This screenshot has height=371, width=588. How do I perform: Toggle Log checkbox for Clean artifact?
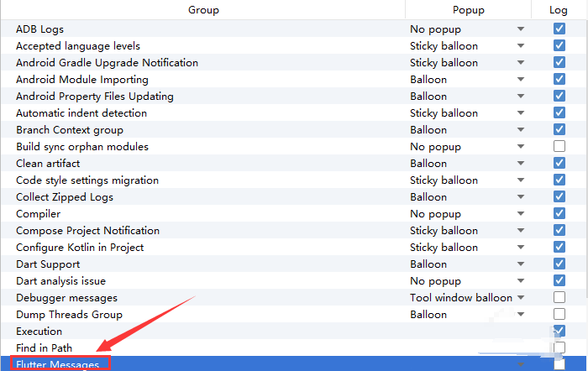(x=559, y=163)
